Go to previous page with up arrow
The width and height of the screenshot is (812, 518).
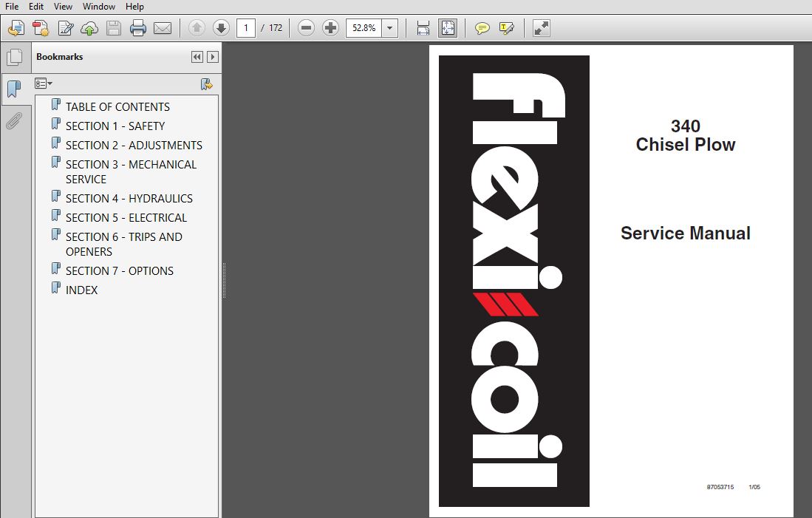197,28
